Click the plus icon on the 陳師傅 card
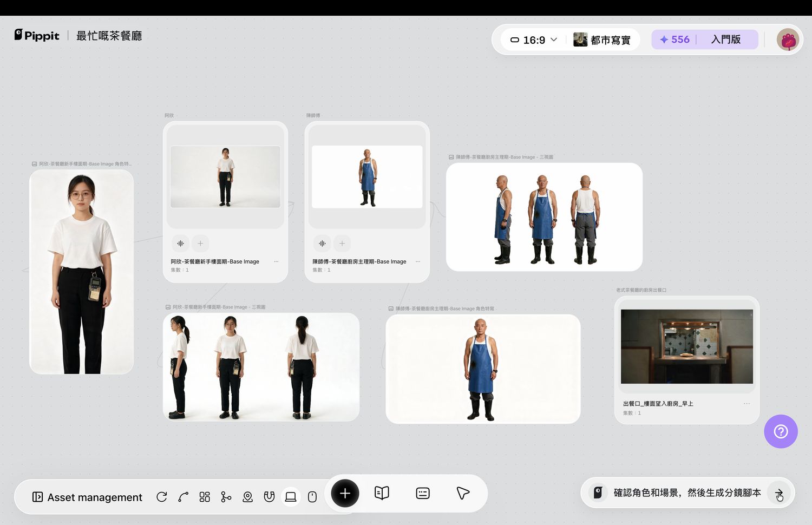 (x=342, y=244)
